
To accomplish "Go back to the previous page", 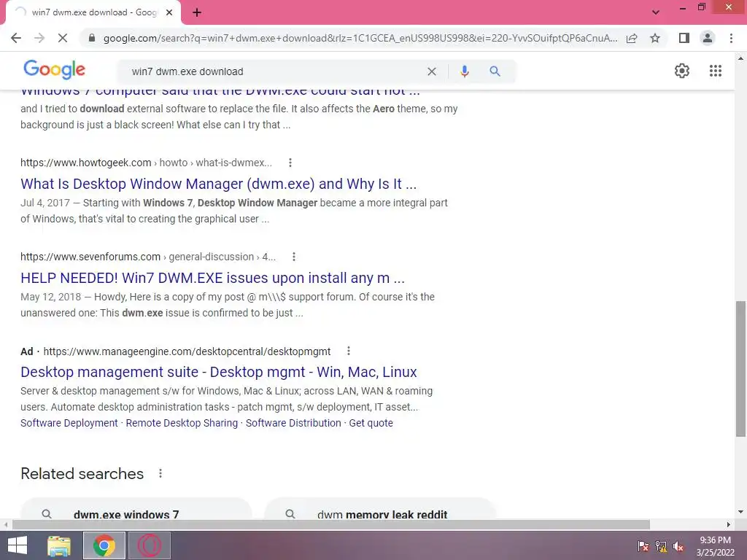I will pyautogui.click(x=16, y=38).
